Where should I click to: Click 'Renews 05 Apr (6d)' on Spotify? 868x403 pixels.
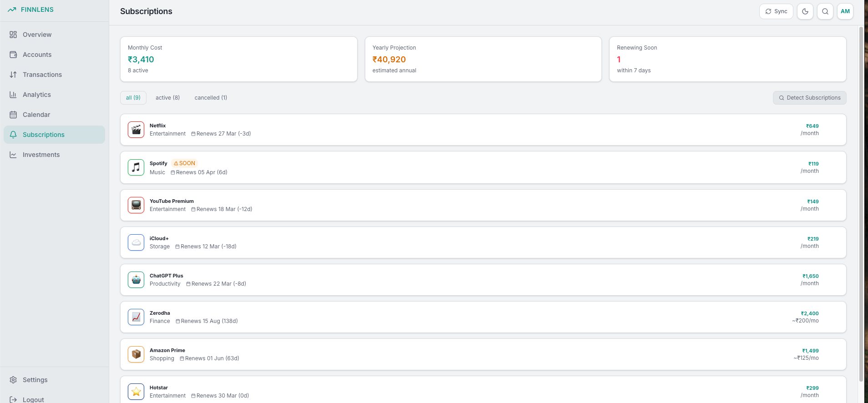click(x=199, y=172)
